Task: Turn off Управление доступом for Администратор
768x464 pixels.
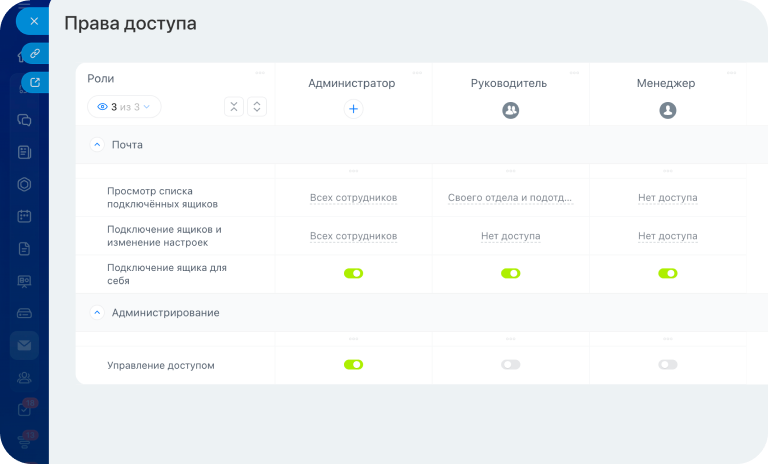Action: (353, 365)
